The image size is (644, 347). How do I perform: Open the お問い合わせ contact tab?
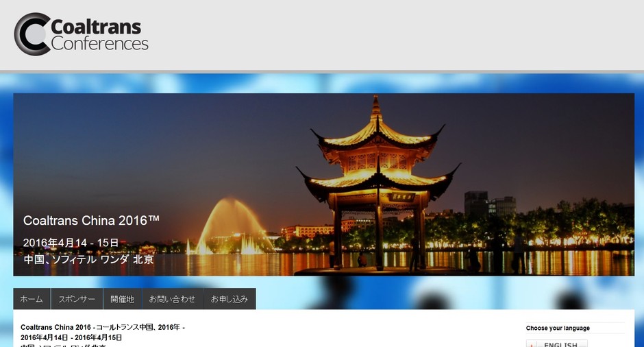[x=173, y=299]
